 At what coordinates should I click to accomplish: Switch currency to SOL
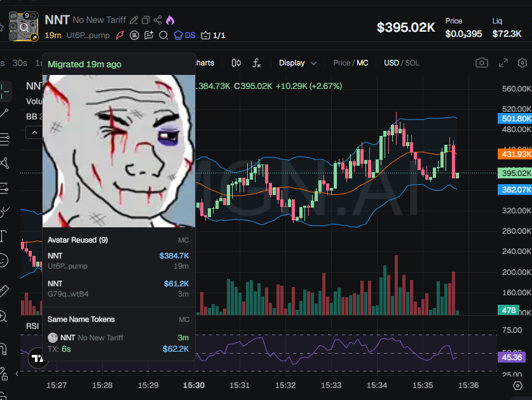pyautogui.click(x=412, y=63)
